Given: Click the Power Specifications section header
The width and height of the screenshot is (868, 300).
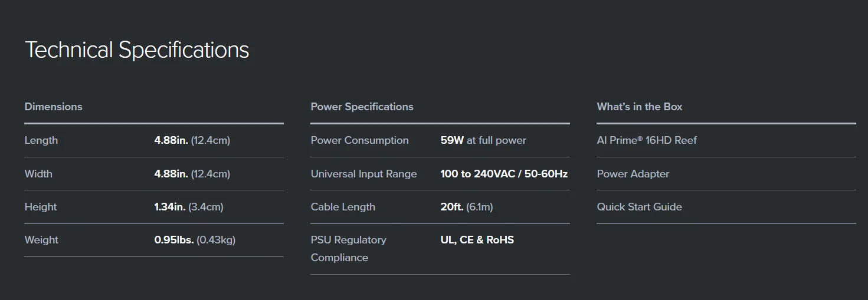Looking at the screenshot, I should [x=362, y=107].
